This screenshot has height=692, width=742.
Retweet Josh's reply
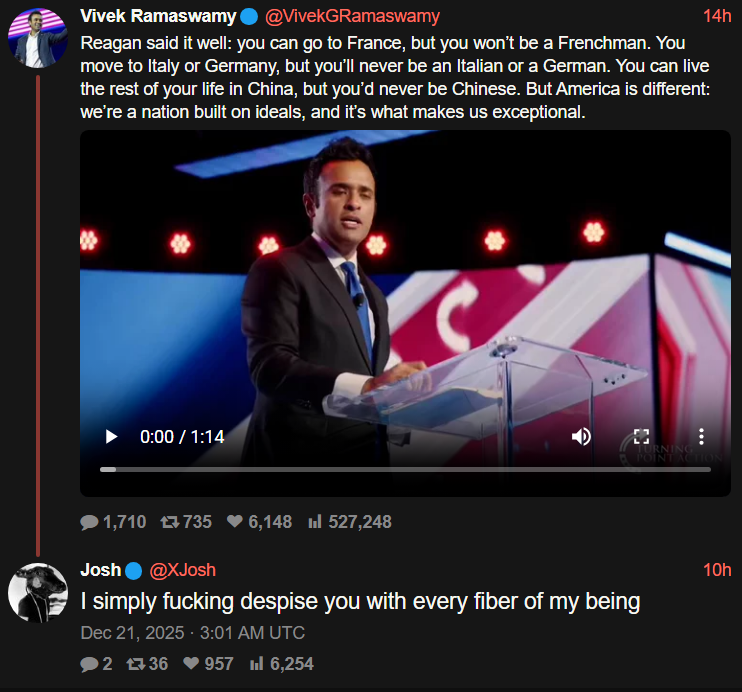(136, 664)
